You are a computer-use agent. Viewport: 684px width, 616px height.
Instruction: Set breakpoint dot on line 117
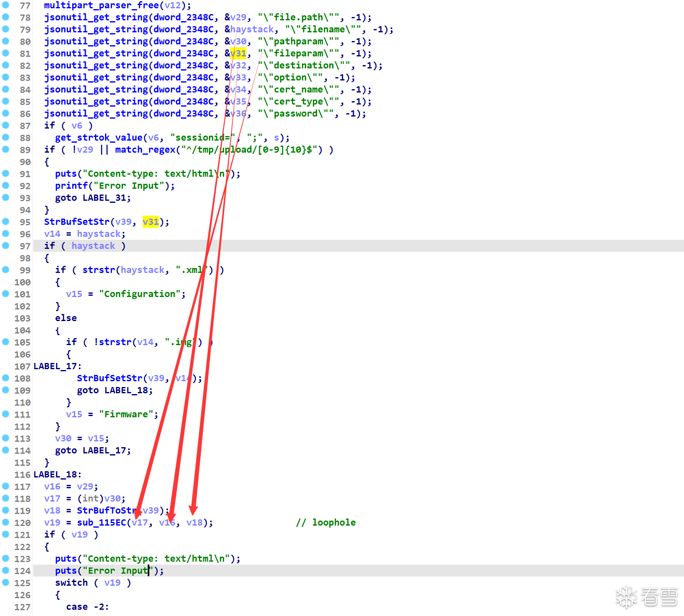pos(5,486)
